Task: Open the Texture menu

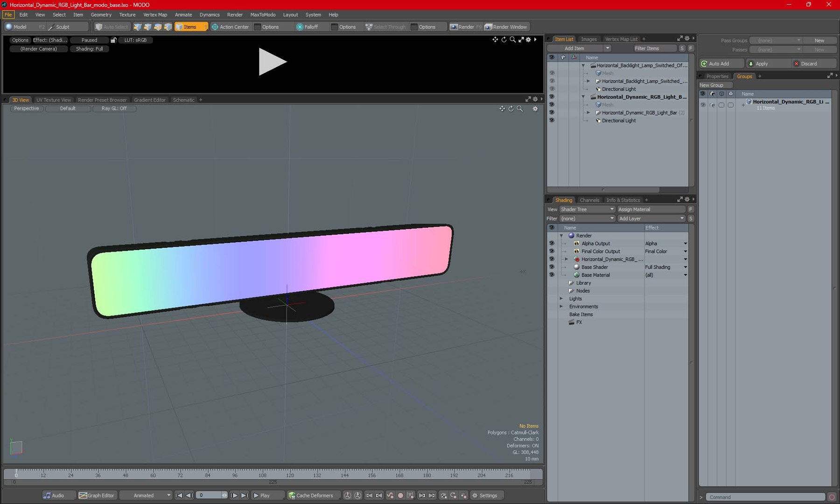Action: 127,14
